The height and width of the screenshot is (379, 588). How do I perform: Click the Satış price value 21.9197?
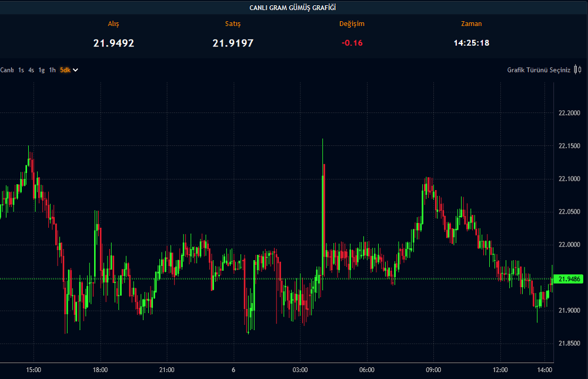click(233, 43)
